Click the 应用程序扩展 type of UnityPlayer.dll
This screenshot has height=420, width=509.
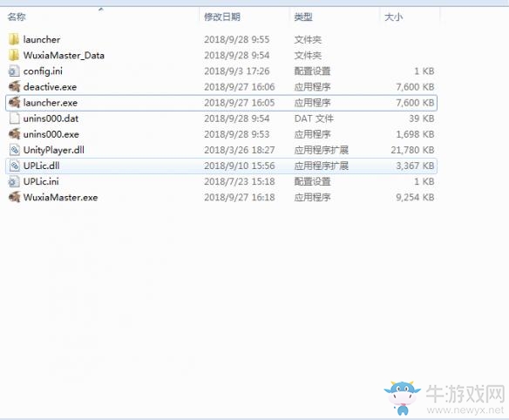322,150
